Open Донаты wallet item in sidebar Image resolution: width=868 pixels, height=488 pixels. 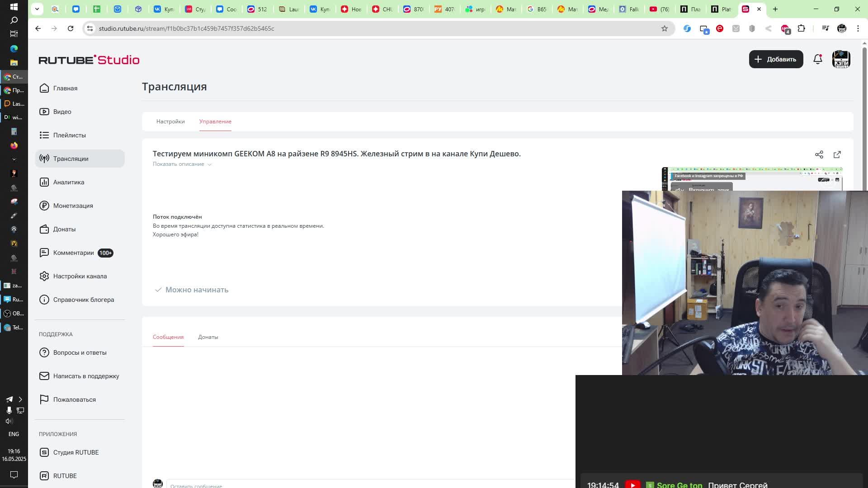(64, 229)
